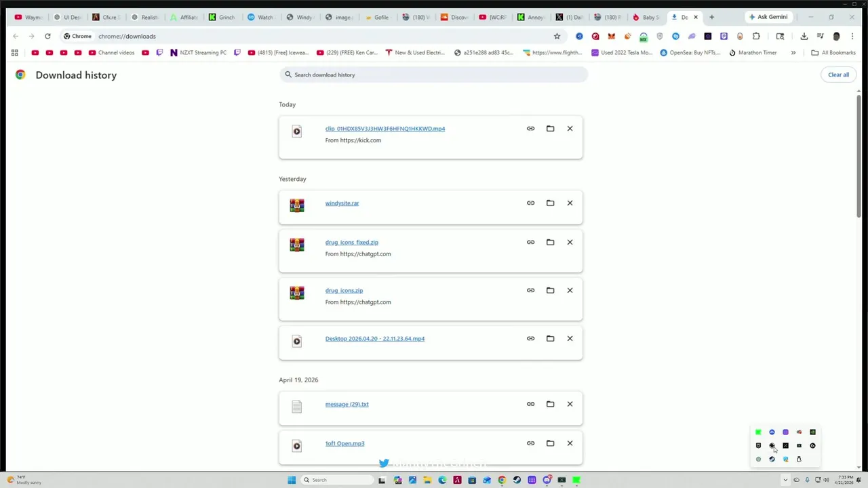Image resolution: width=868 pixels, height=488 pixels.
Task: Open Chrome three-dot menu
Action: [852, 36]
